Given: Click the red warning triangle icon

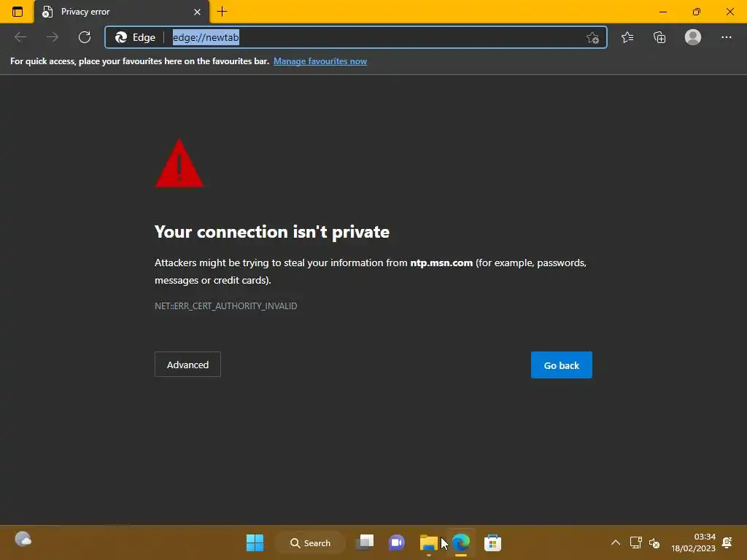Looking at the screenshot, I should pyautogui.click(x=179, y=163).
